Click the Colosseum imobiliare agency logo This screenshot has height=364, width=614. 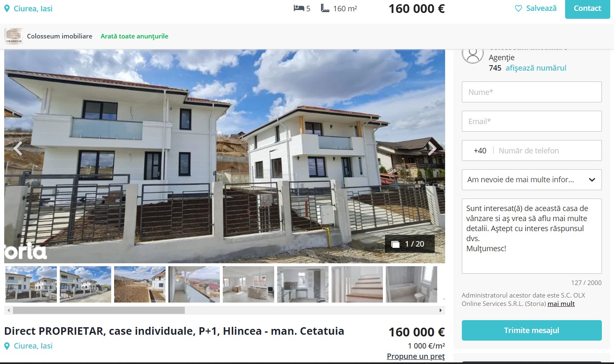[13, 36]
